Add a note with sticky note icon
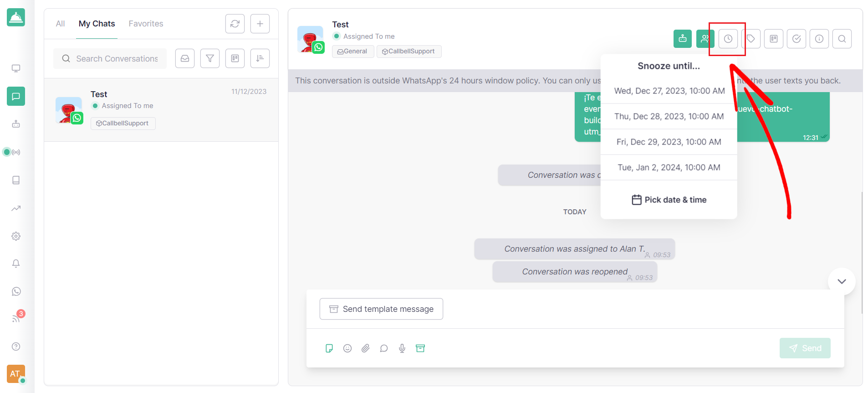 click(x=329, y=348)
